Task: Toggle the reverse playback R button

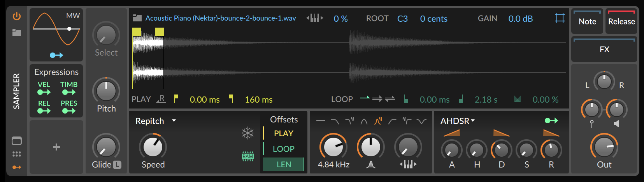Action: [x=161, y=99]
